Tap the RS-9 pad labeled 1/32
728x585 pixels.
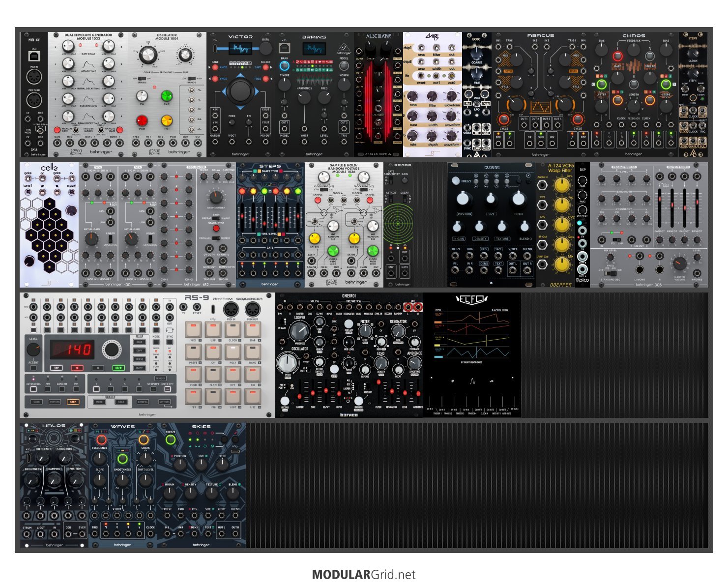253,396
